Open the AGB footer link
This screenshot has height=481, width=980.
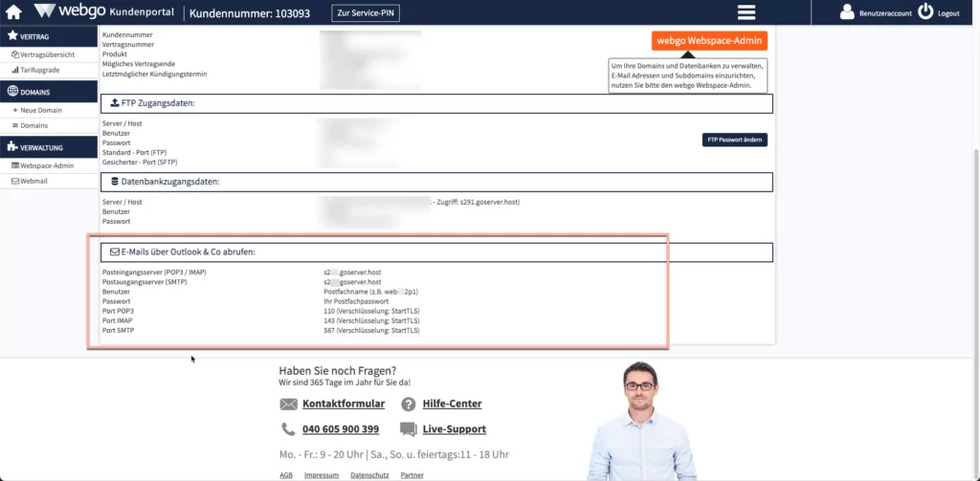pos(285,475)
